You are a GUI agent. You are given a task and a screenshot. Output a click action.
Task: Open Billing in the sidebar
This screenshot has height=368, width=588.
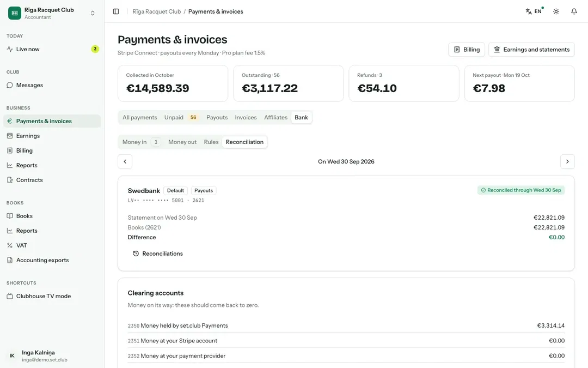tap(52, 150)
